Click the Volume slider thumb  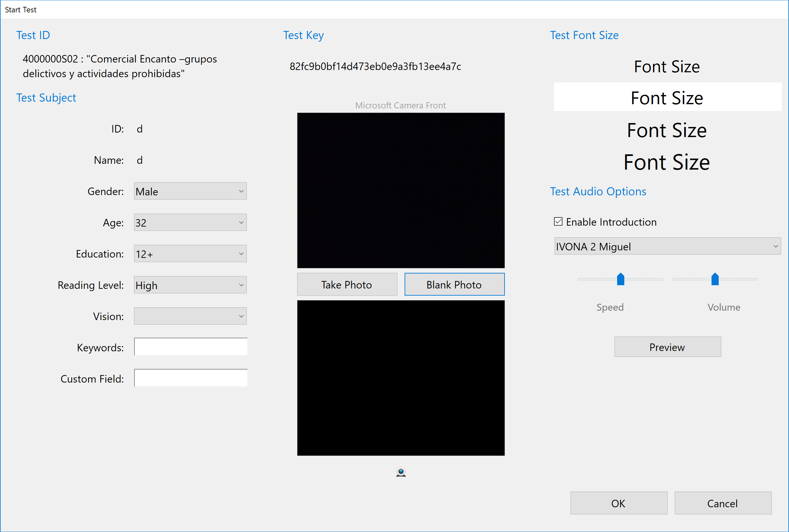(715, 279)
